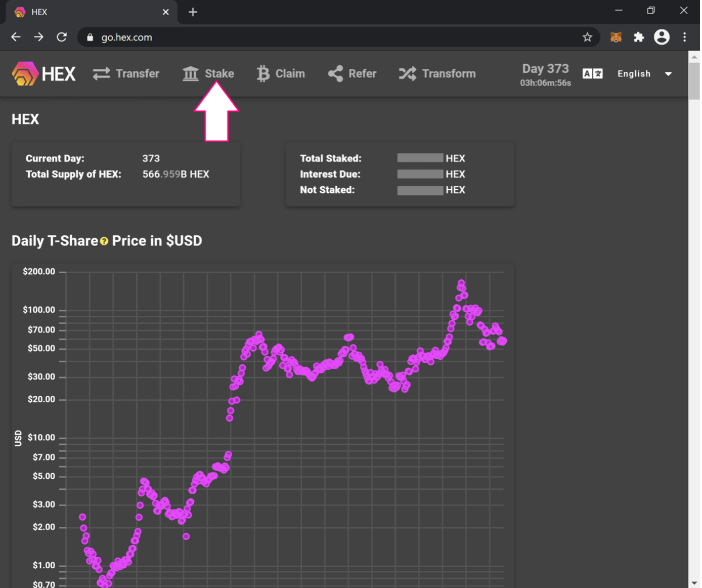Viewport: 702px width, 588px height.
Task: Click the vertical scrollbar down arrow
Action: 694,583
